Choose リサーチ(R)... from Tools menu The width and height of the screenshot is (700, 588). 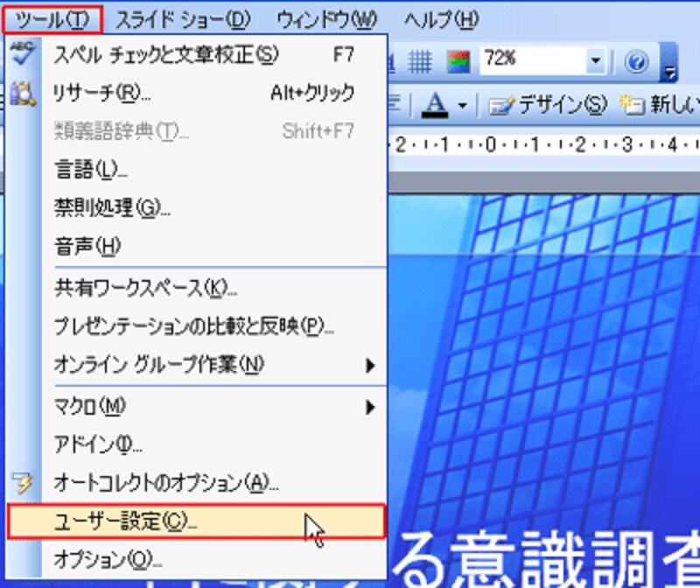(x=196, y=94)
